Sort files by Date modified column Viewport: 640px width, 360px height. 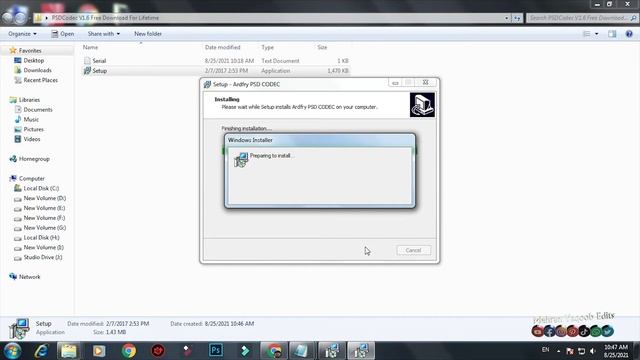(222, 47)
